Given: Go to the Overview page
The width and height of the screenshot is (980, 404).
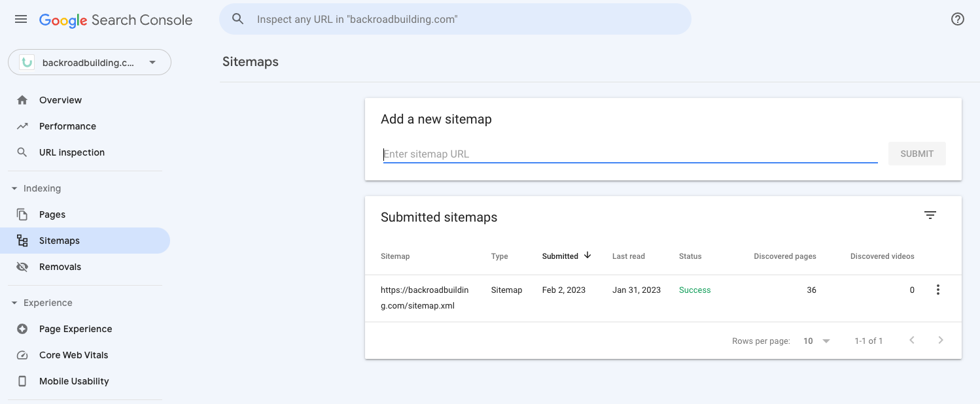Looking at the screenshot, I should coord(60,100).
